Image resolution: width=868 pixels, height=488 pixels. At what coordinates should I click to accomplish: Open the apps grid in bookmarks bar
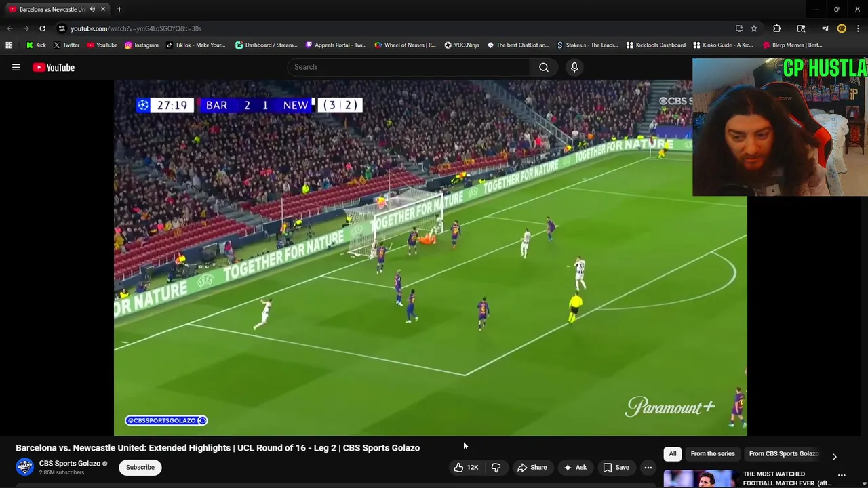pyautogui.click(x=9, y=45)
